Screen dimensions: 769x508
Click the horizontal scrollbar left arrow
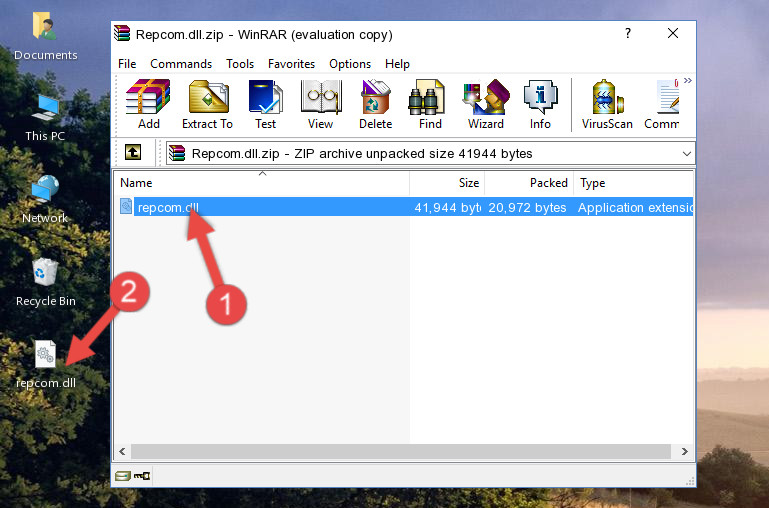coord(122,451)
